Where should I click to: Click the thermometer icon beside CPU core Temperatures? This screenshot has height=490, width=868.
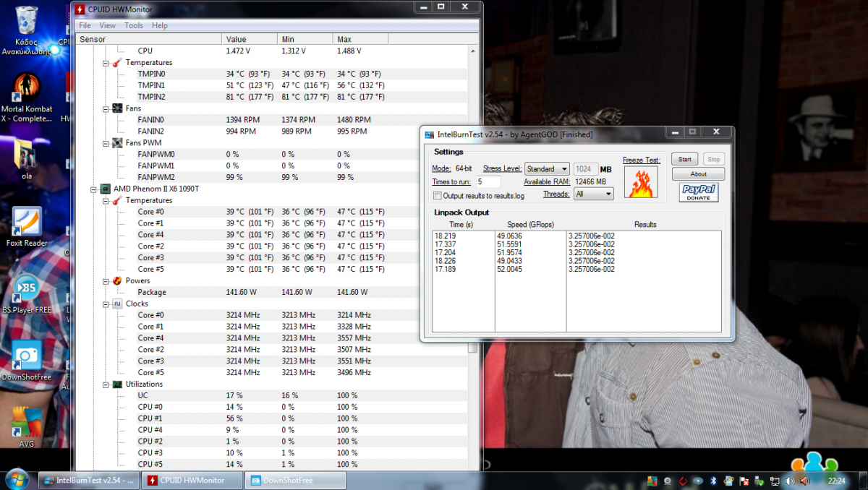(x=117, y=200)
